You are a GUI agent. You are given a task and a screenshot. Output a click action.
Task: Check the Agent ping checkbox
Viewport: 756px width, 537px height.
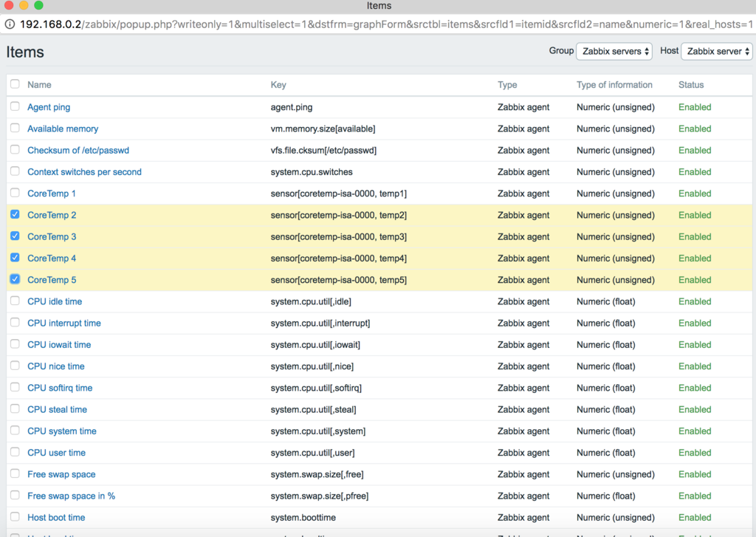click(x=15, y=106)
